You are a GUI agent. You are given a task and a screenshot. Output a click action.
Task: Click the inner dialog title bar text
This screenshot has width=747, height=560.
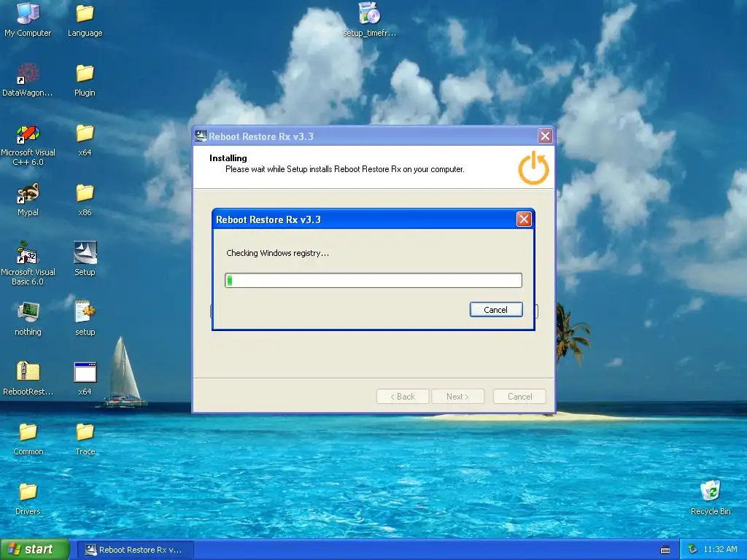[268, 219]
